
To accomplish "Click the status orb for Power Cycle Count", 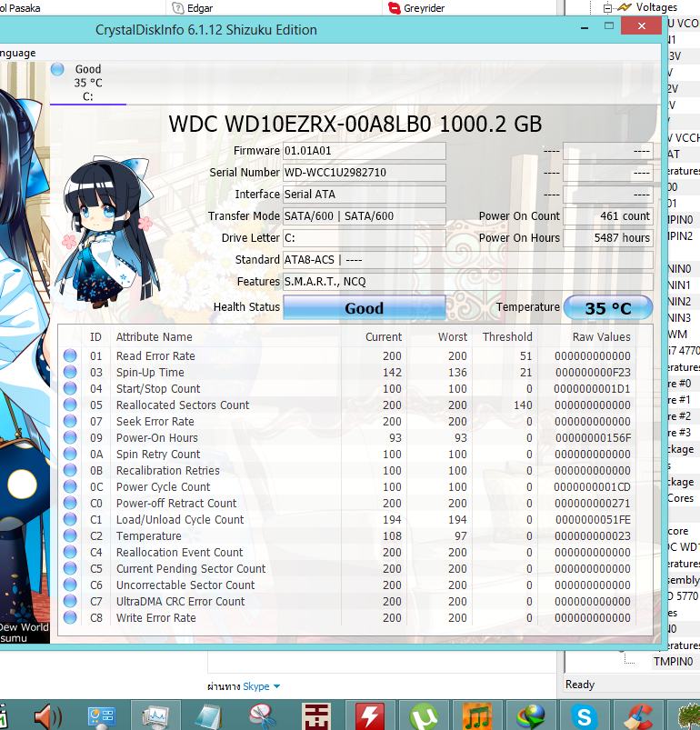I will coord(70,486).
